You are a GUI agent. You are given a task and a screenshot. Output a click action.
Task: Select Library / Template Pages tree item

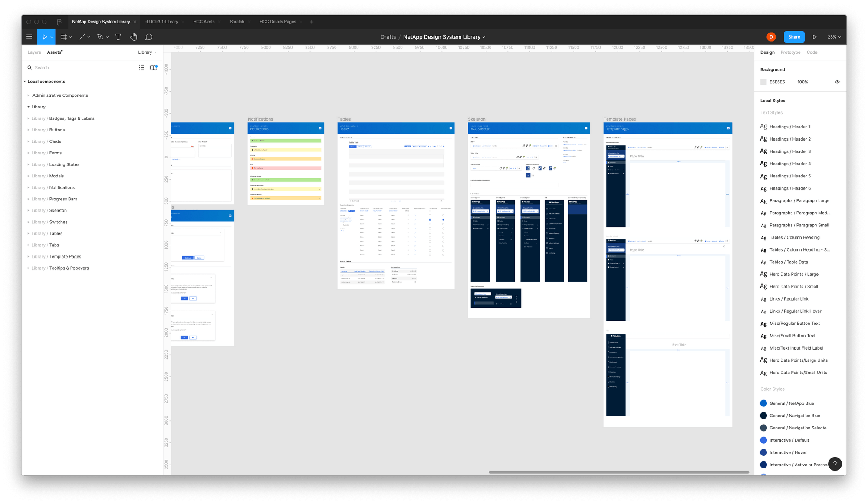56,257
